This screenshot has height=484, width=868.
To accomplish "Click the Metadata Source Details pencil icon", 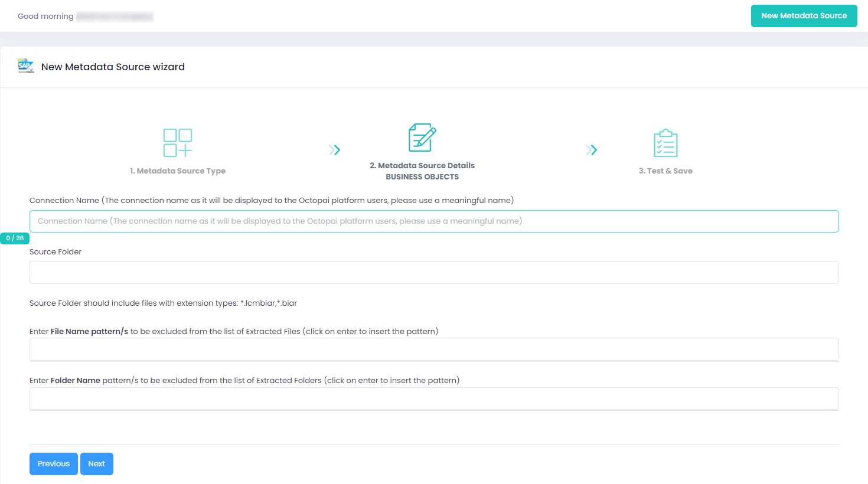I will 422,137.
